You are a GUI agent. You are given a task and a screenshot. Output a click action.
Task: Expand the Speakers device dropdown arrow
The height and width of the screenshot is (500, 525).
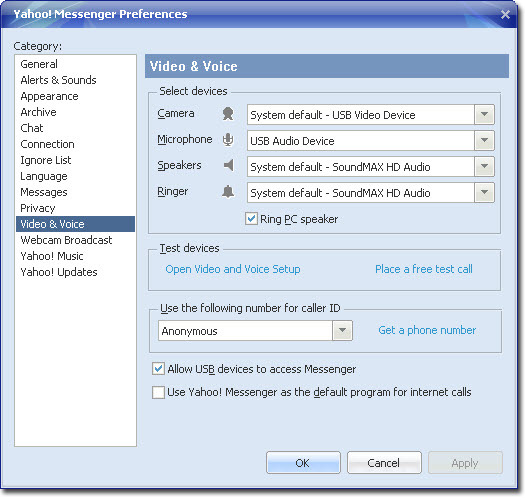point(484,166)
